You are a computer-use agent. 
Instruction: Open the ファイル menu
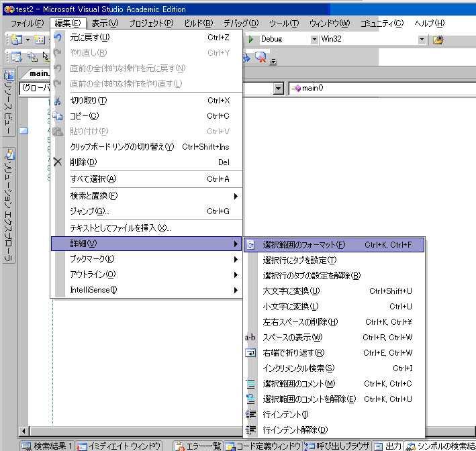pos(28,23)
